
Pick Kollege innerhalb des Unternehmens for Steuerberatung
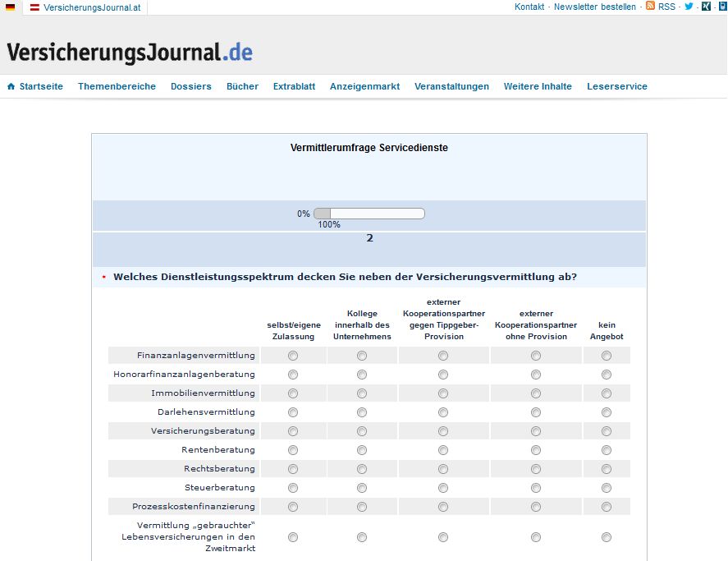pyautogui.click(x=361, y=487)
